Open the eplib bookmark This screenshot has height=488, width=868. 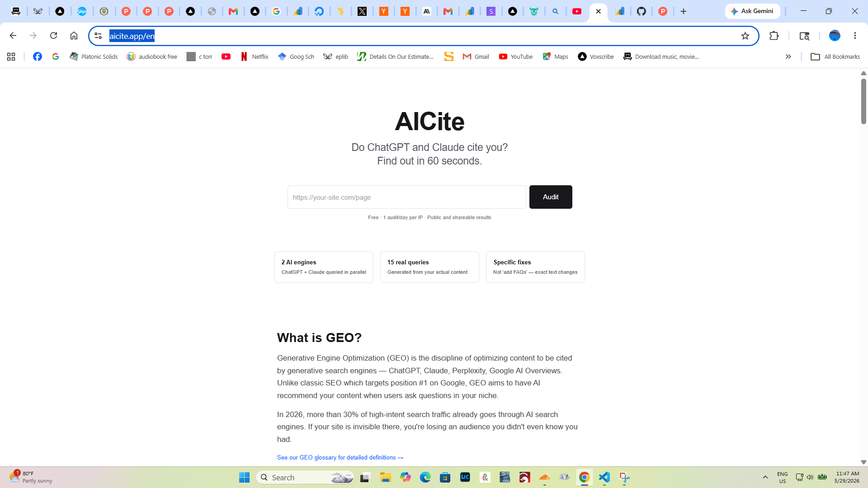pos(335,56)
